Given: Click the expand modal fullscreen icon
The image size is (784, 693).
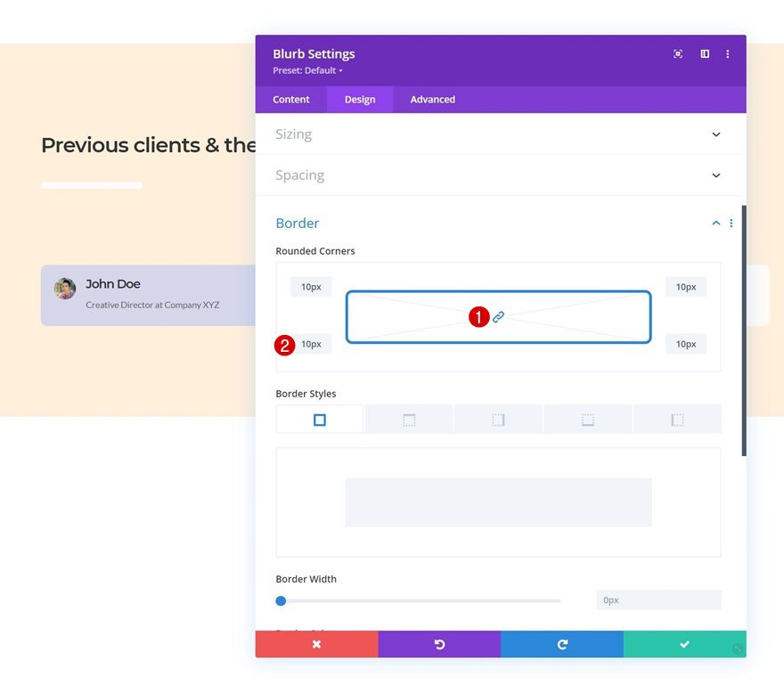Looking at the screenshot, I should tap(677, 54).
